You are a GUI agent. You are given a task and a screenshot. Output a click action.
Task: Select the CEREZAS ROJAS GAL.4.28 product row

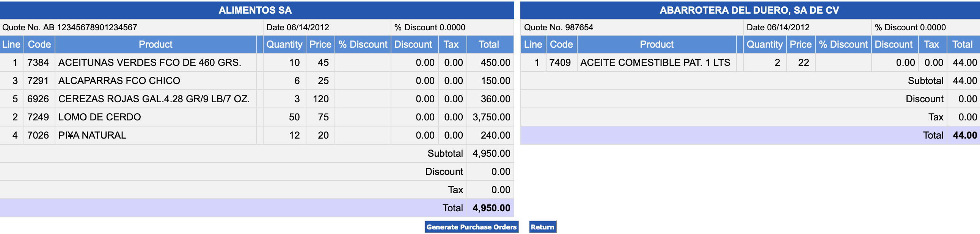point(154,99)
